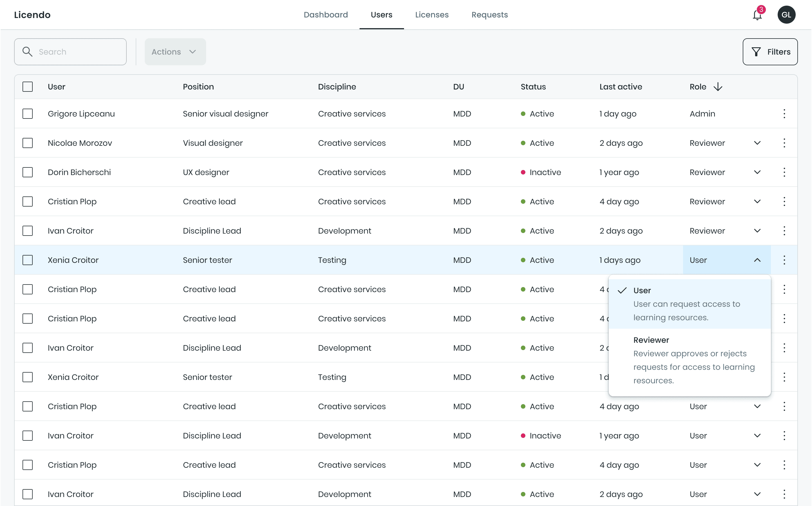Expand the role dropdown for Nicolae Morozov
812x506 pixels.
coord(757,143)
